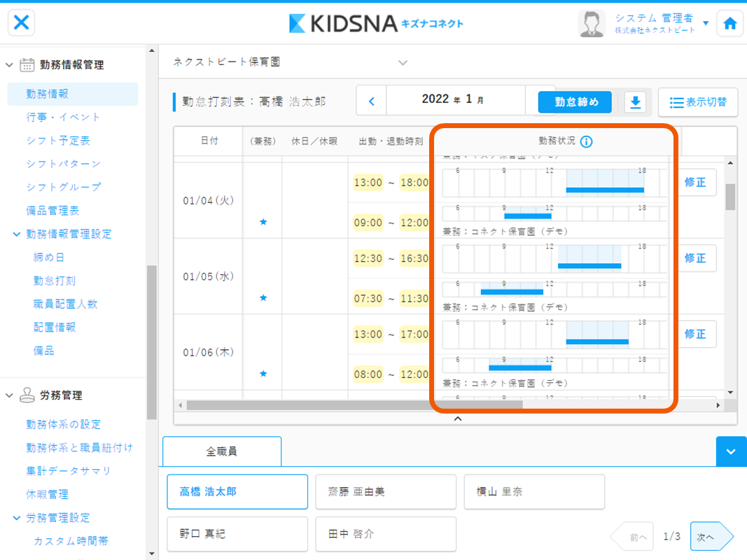Viewport: 747px width, 560px height.
Task: Select the 全職員 tab
Action: pyautogui.click(x=222, y=451)
